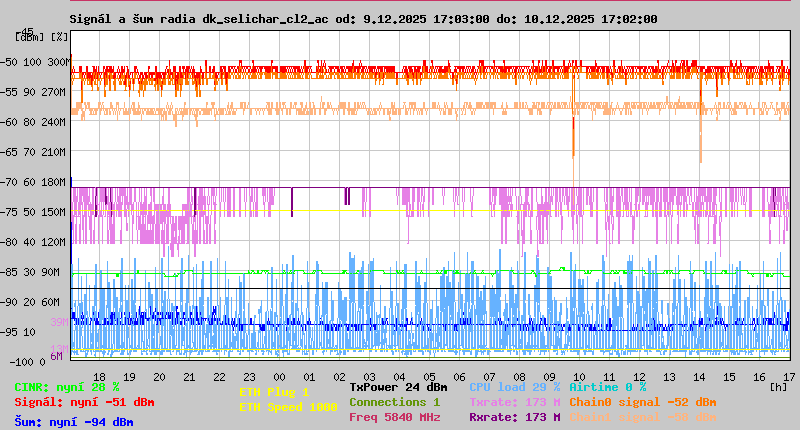
Task: Click the Chain0 signal legend label
Action: (x=642, y=402)
